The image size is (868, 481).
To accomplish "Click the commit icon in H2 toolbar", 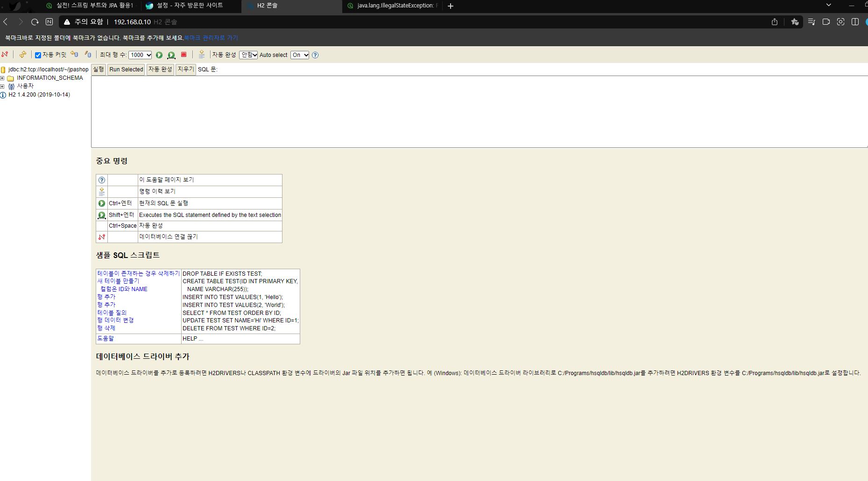I will [x=88, y=55].
